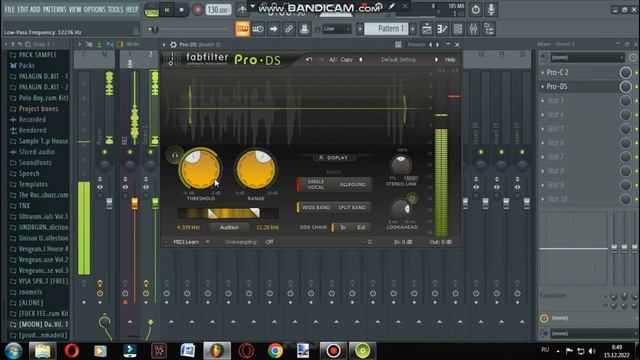640x360 pixels.
Task: Toggle the piano roll view button
Action: pos(242,29)
